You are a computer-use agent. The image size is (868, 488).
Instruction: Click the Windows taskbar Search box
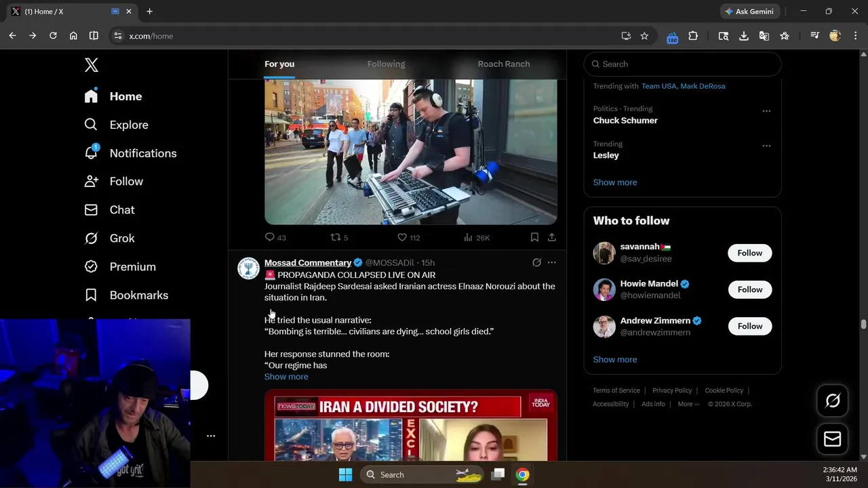(422, 474)
